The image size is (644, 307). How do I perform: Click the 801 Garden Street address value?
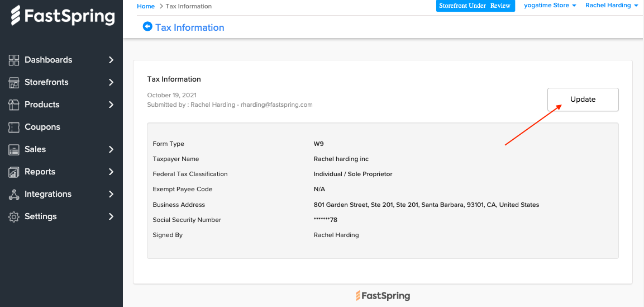point(426,205)
